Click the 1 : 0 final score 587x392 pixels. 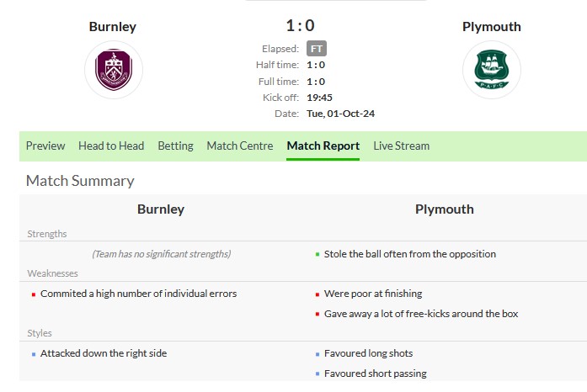[300, 25]
